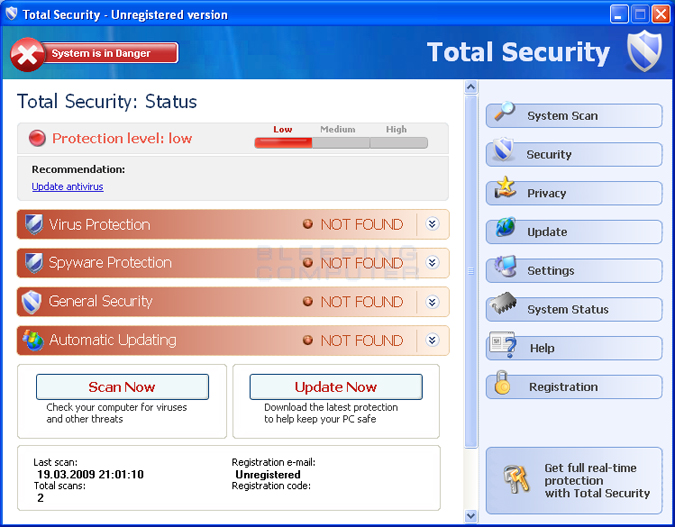Click the High label above protection bar
This screenshot has width=675, height=527.
396,129
